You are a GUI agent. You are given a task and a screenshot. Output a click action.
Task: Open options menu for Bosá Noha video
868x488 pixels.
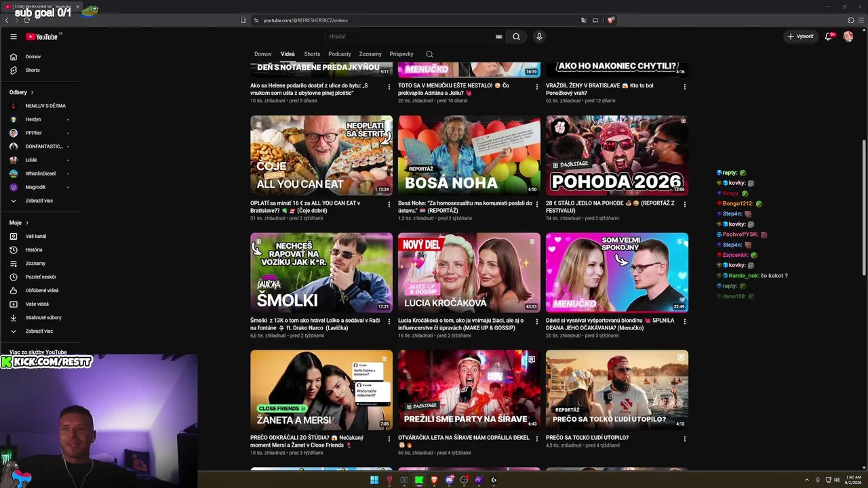pyautogui.click(x=536, y=204)
